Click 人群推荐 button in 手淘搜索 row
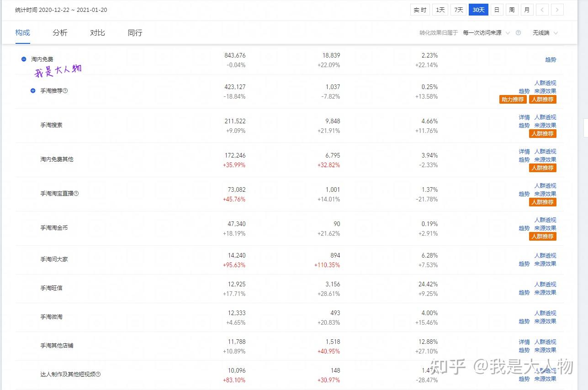This screenshot has width=588, height=390. click(x=543, y=134)
